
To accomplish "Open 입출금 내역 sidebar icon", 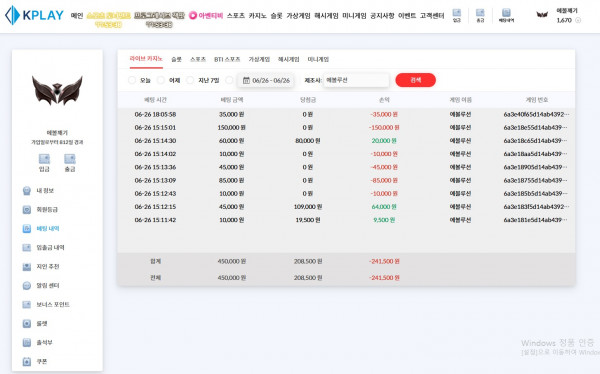I will point(26,247).
